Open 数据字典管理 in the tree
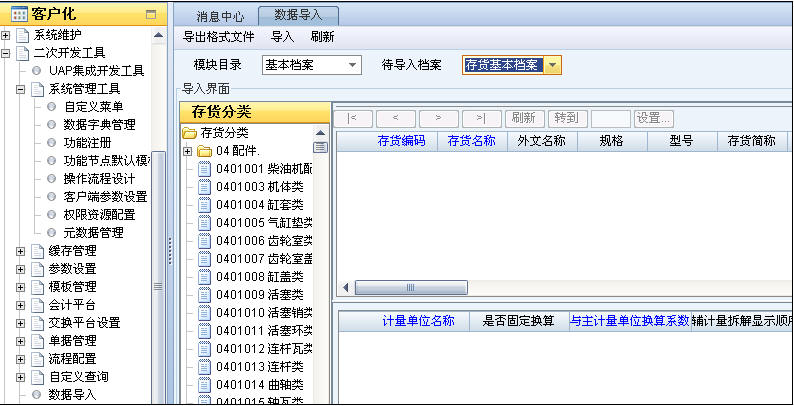 tap(99, 125)
